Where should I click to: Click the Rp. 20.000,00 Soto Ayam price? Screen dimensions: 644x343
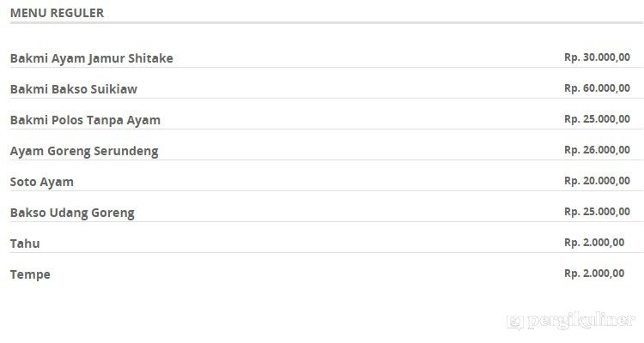point(597,181)
